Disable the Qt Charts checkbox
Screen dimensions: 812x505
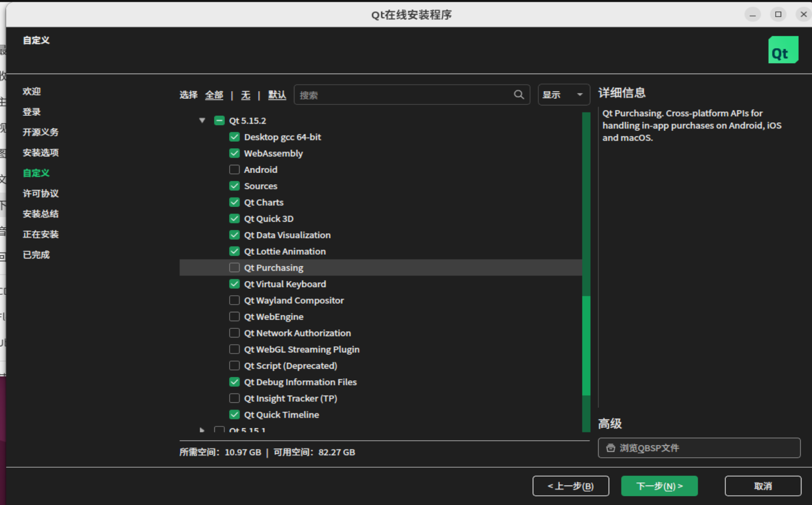coord(234,202)
